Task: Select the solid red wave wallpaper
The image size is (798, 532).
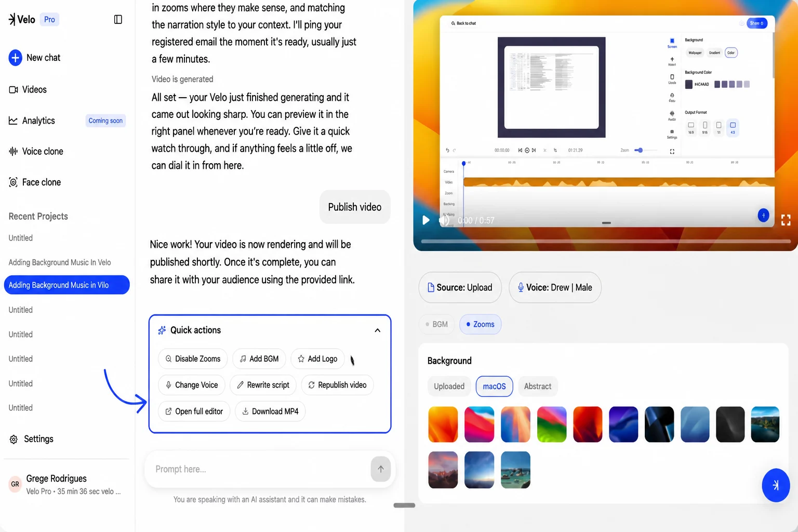Action: [x=588, y=424]
